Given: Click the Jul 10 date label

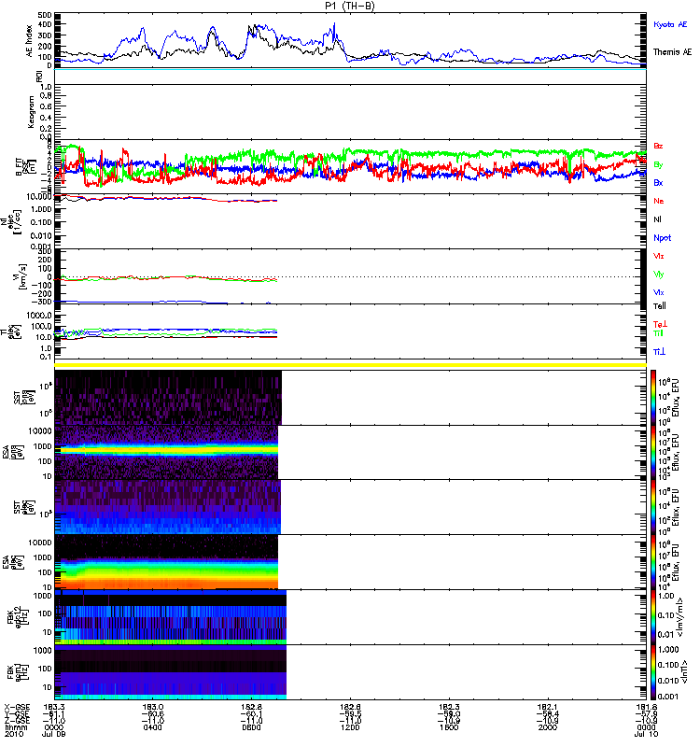Looking at the screenshot, I should (x=646, y=734).
